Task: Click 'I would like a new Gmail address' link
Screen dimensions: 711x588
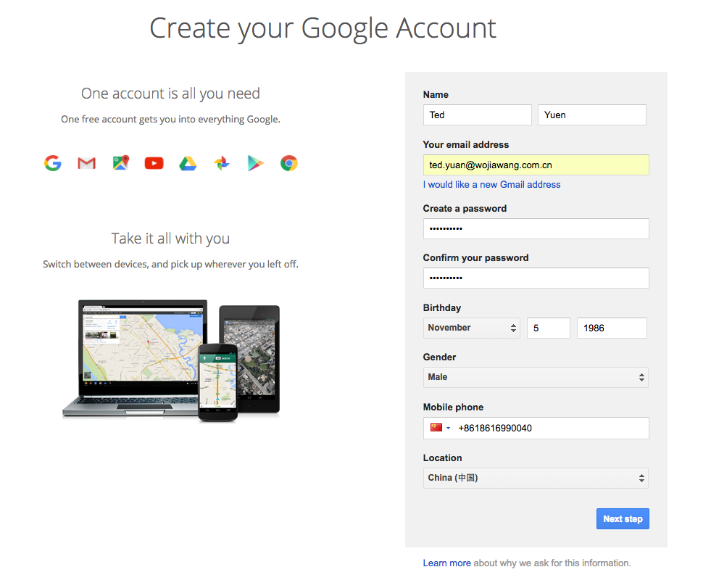Action: point(491,185)
